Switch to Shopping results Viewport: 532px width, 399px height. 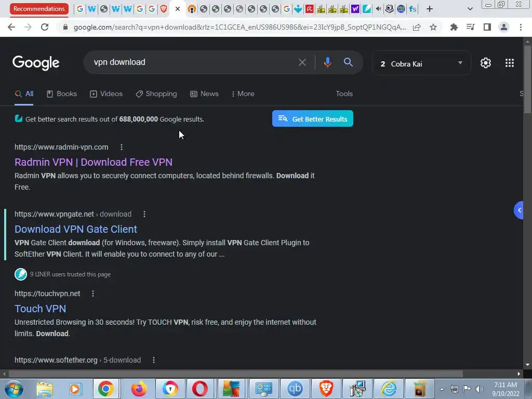(156, 94)
